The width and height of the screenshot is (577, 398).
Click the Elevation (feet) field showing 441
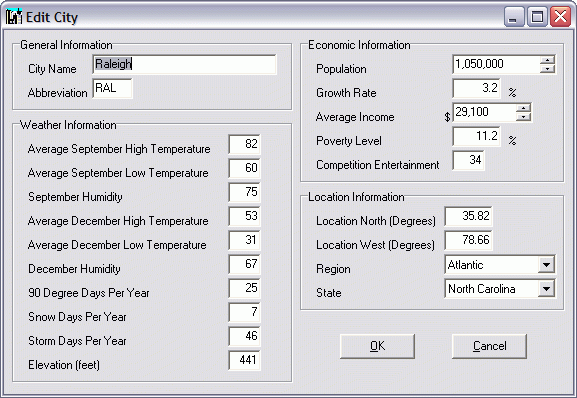pyautogui.click(x=244, y=360)
